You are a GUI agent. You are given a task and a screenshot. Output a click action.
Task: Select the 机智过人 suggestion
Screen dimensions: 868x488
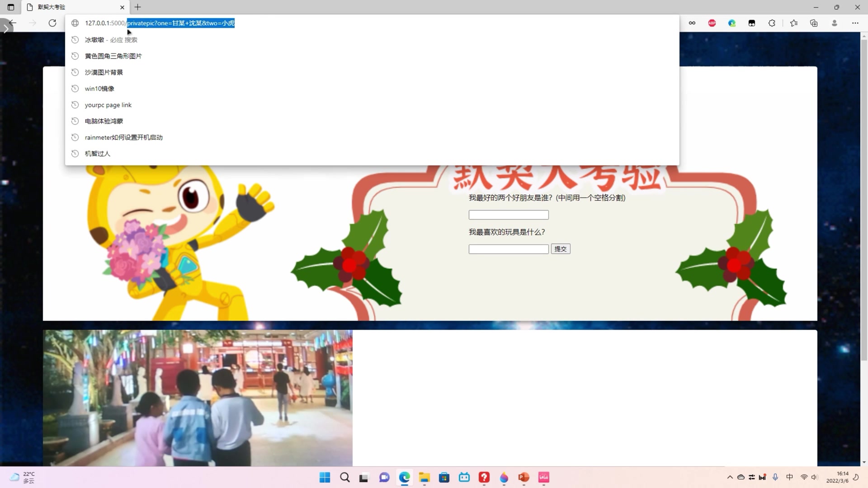[372, 154]
